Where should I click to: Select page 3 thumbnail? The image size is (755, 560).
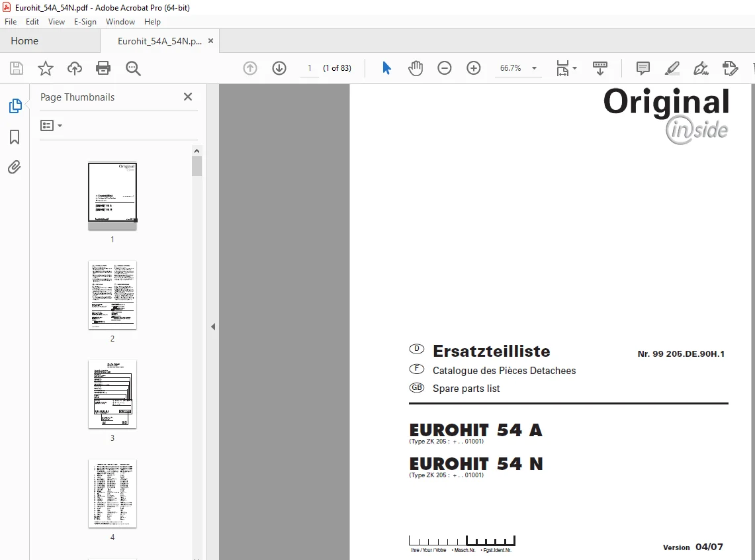[112, 395]
